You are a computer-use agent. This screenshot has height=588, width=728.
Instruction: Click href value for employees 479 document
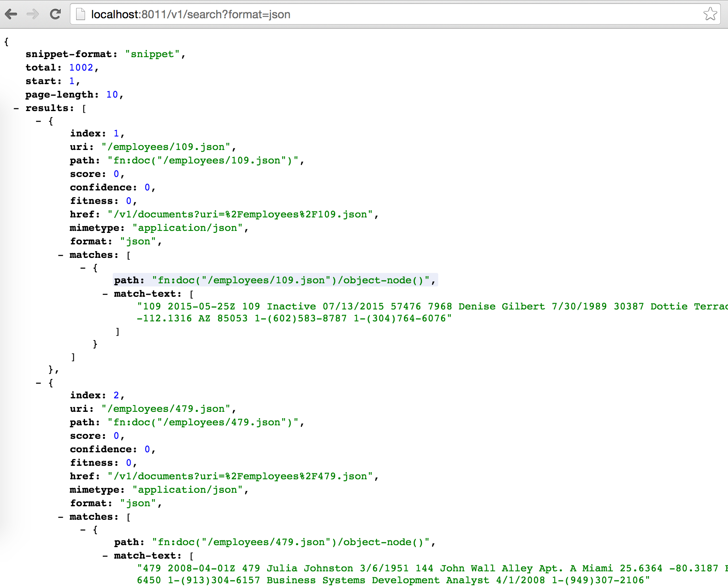coord(240,476)
